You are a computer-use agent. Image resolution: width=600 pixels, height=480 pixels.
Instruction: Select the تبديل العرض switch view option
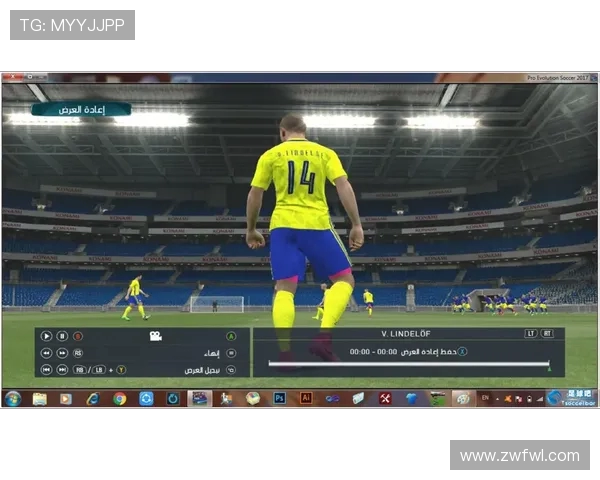202,370
